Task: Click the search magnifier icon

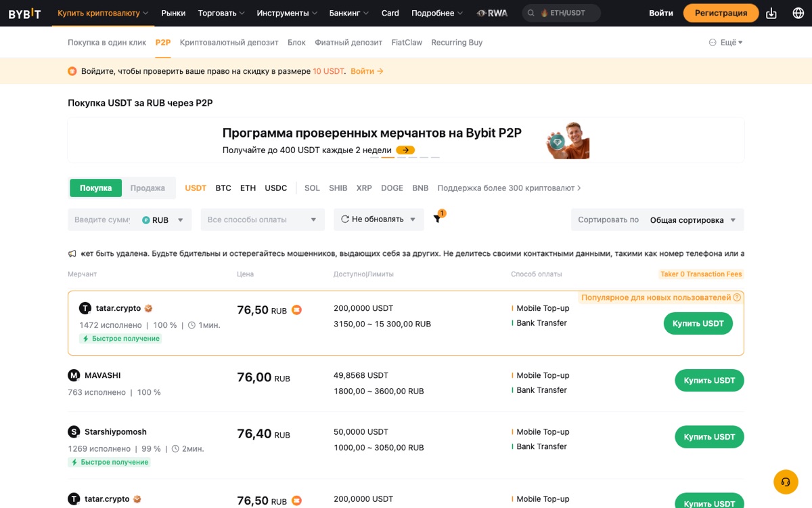Action: coord(533,13)
